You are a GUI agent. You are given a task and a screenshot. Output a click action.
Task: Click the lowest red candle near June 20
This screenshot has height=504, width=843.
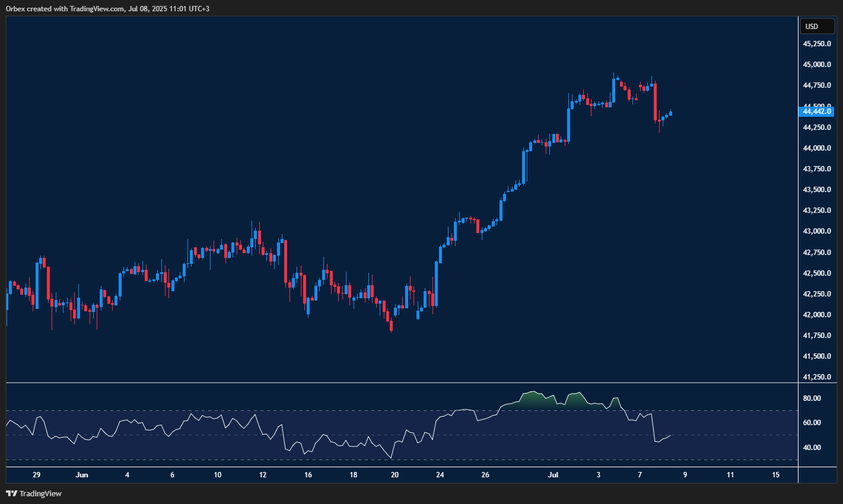point(391,326)
